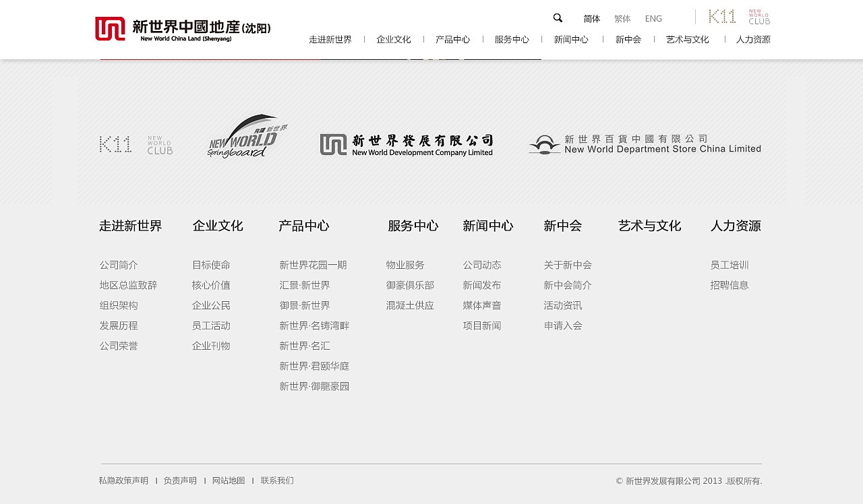Screen dimensions: 863x504
Task: Click the search magnifier icon
Action: coord(557,18)
